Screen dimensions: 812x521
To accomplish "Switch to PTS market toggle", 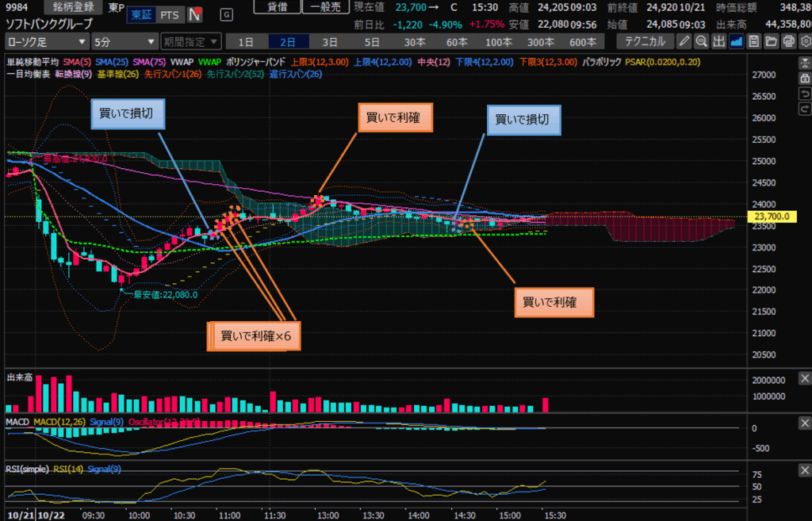I will [x=168, y=14].
